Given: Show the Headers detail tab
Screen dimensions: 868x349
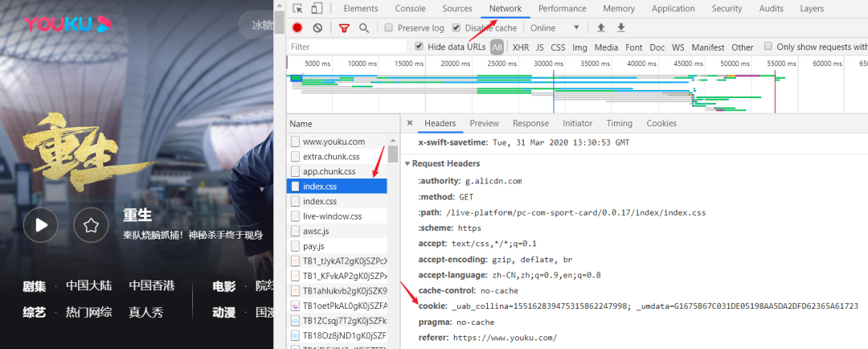Looking at the screenshot, I should click(x=440, y=123).
